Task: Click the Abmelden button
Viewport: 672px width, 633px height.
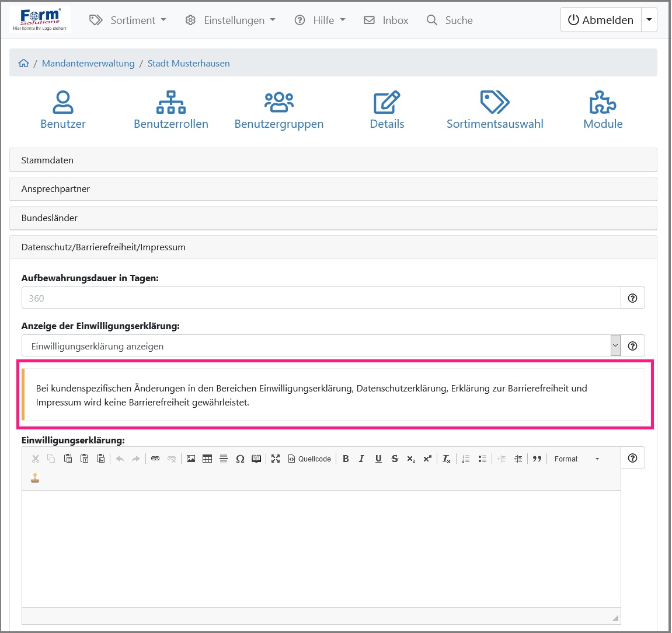Action: pos(600,20)
